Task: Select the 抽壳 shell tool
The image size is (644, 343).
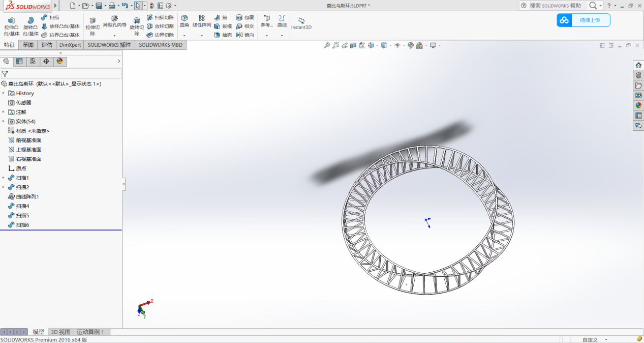Action: pyautogui.click(x=223, y=35)
